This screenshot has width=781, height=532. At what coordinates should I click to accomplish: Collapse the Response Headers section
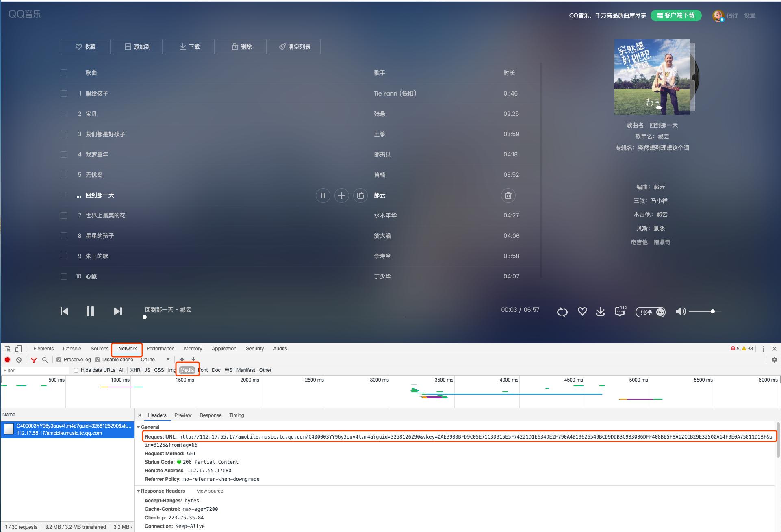tap(139, 491)
